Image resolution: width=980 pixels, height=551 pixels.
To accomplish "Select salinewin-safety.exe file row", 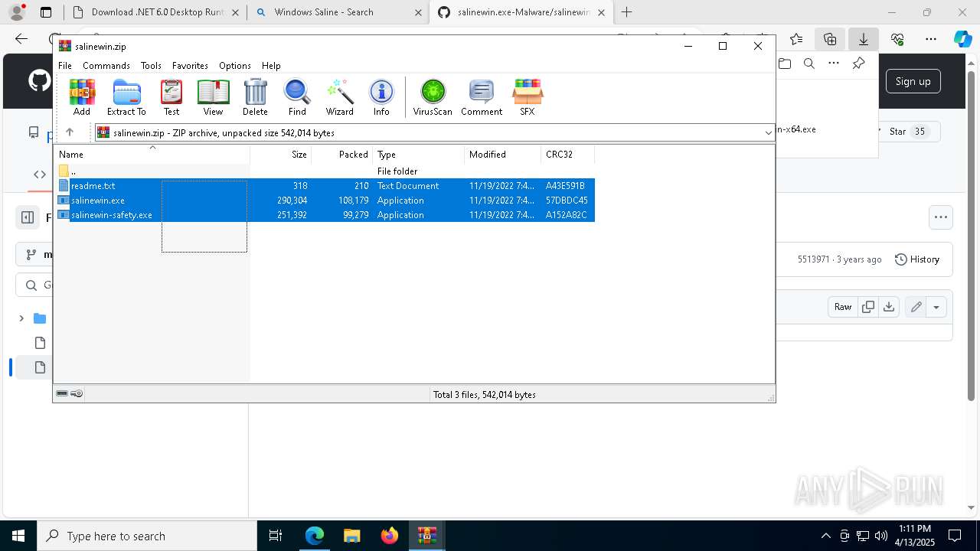I will pos(325,215).
